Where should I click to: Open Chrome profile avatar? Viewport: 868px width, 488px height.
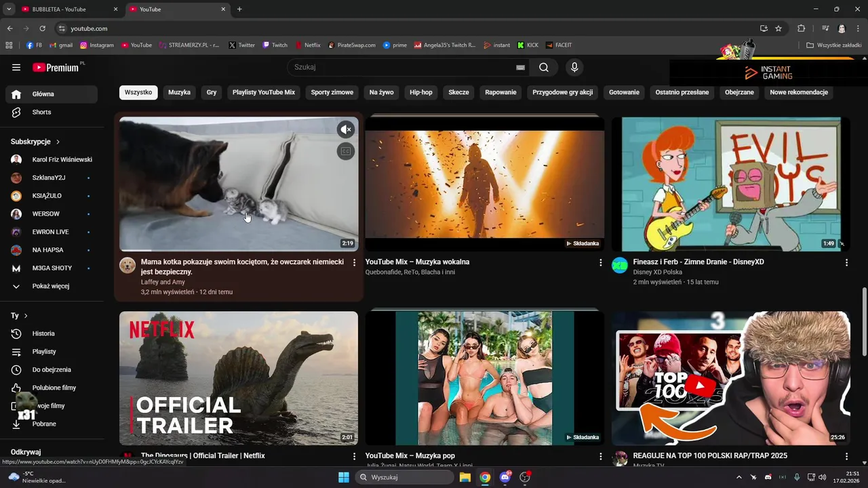pyautogui.click(x=842, y=28)
